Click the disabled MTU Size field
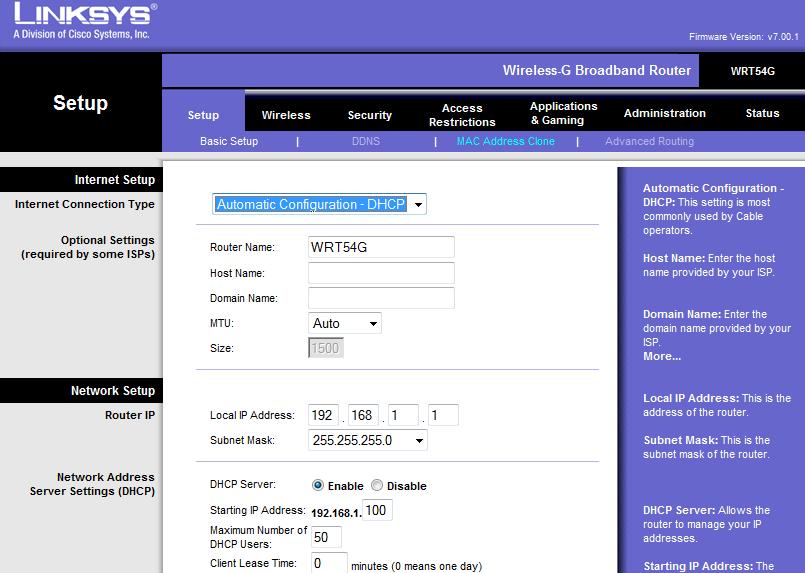Screen dimensions: 805x573 point(325,348)
